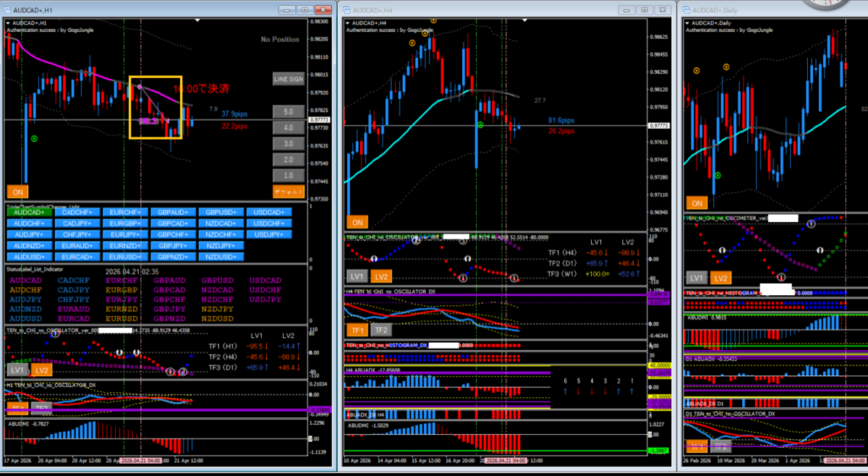Switch to LV1 in H4 oscillator panel
The width and height of the screenshot is (868, 476).
356,276
